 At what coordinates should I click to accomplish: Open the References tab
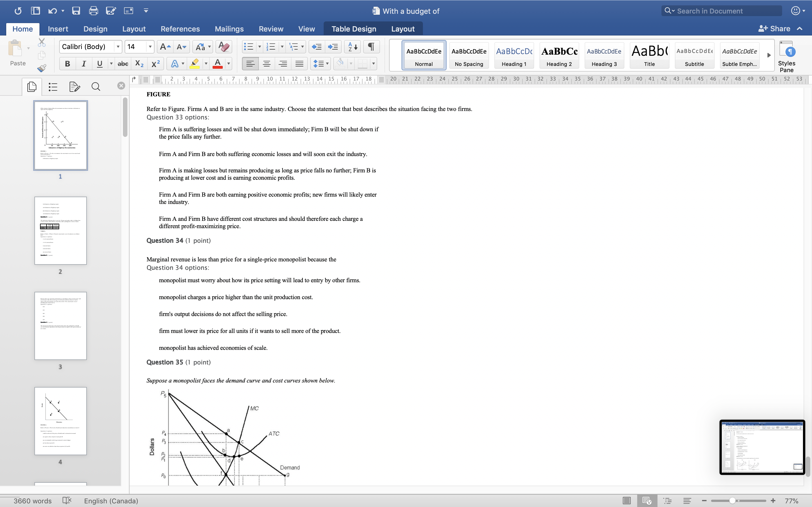(x=180, y=29)
